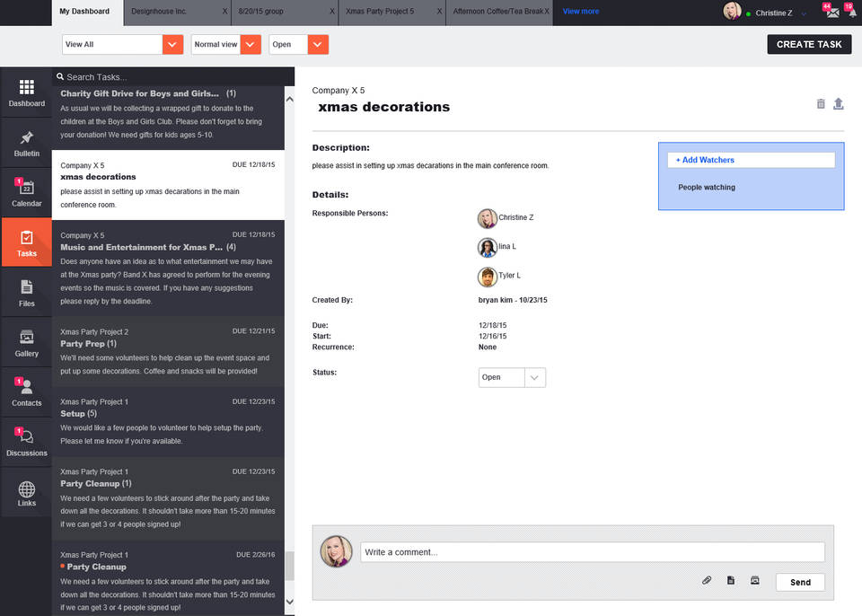Open the Normal view dropdown
Viewport: 862px width, 616px height.
251,45
